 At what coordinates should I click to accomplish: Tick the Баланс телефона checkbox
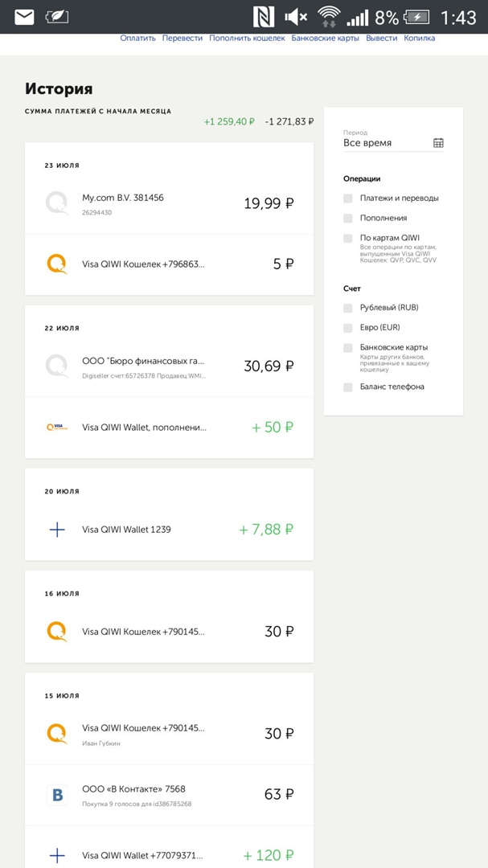348,387
